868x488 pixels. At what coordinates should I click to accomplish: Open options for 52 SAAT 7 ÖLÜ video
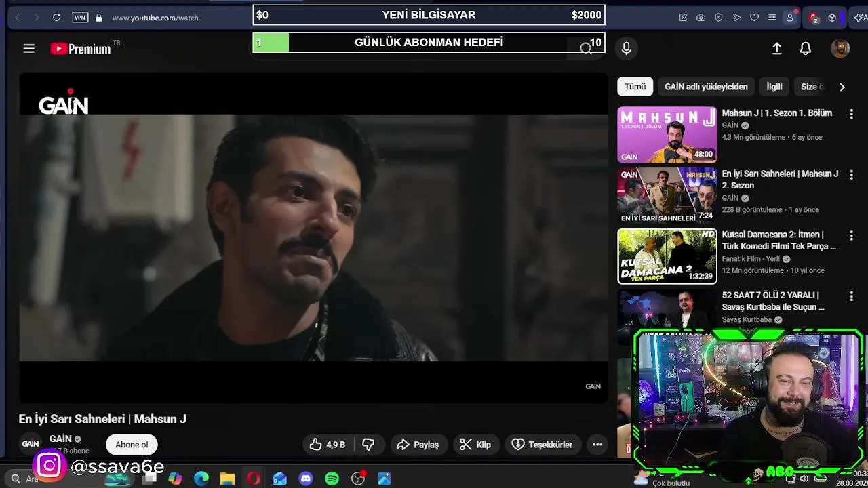852,296
